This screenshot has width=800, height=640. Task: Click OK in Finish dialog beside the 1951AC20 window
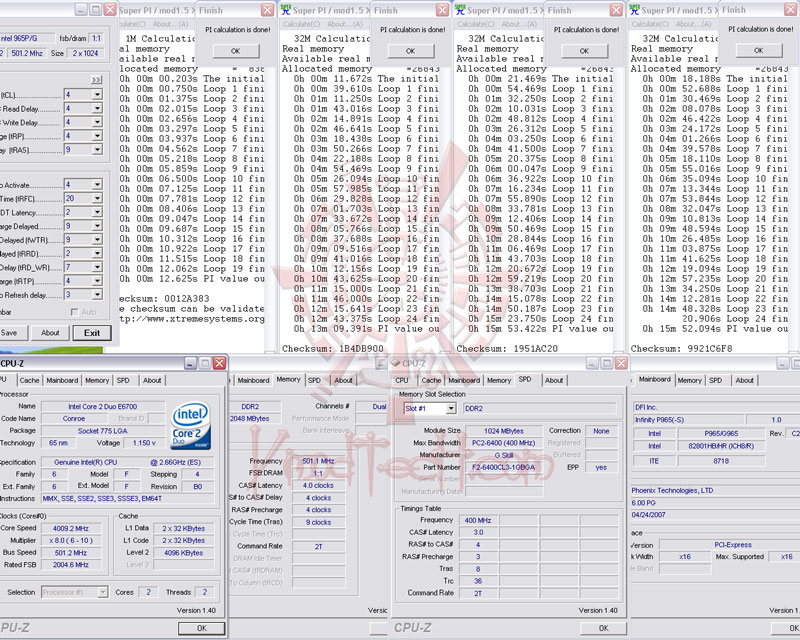[585, 51]
